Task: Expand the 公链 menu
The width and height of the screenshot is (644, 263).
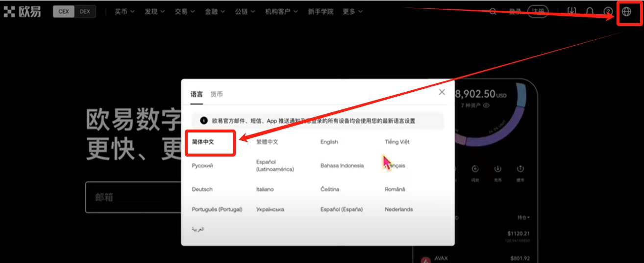Action: (x=245, y=12)
